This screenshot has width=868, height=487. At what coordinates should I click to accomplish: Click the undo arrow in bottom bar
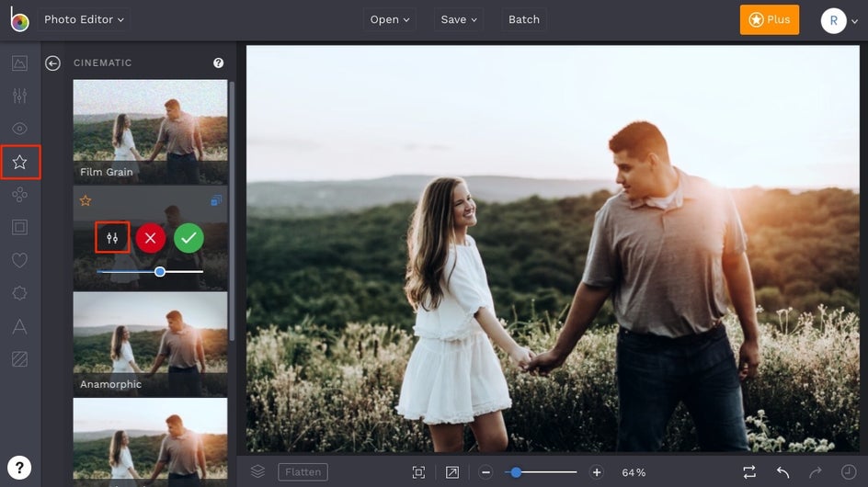[782, 472]
